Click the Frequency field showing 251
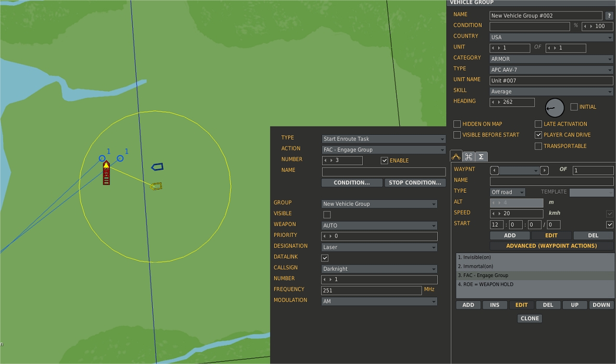Image resolution: width=616 pixels, height=364 pixels. [371, 291]
